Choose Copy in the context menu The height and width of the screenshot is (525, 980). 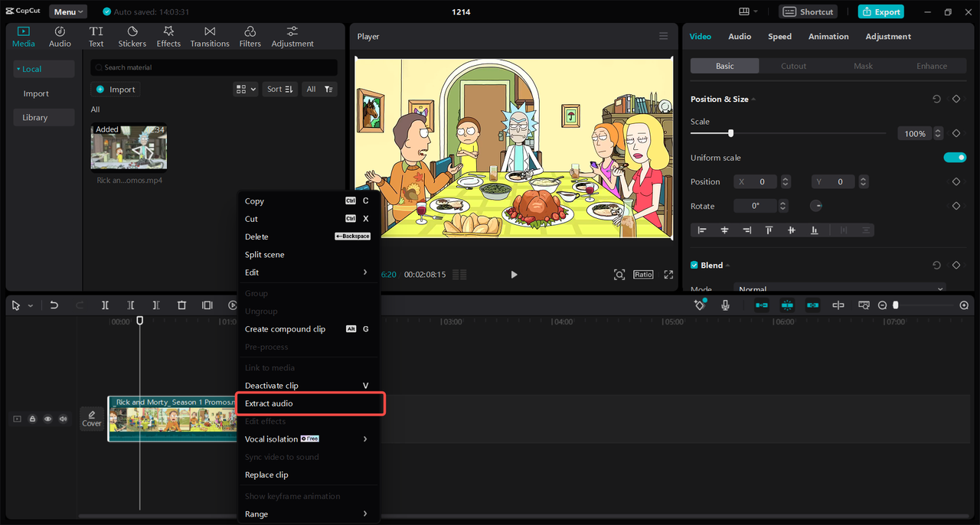(x=308, y=201)
